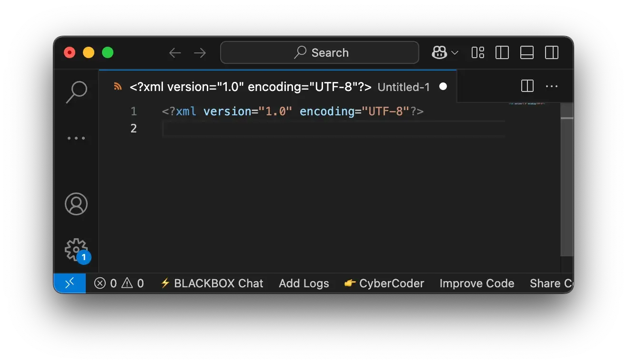The width and height of the screenshot is (627, 364).
Task: Toggle the primary side bar
Action: click(x=502, y=52)
